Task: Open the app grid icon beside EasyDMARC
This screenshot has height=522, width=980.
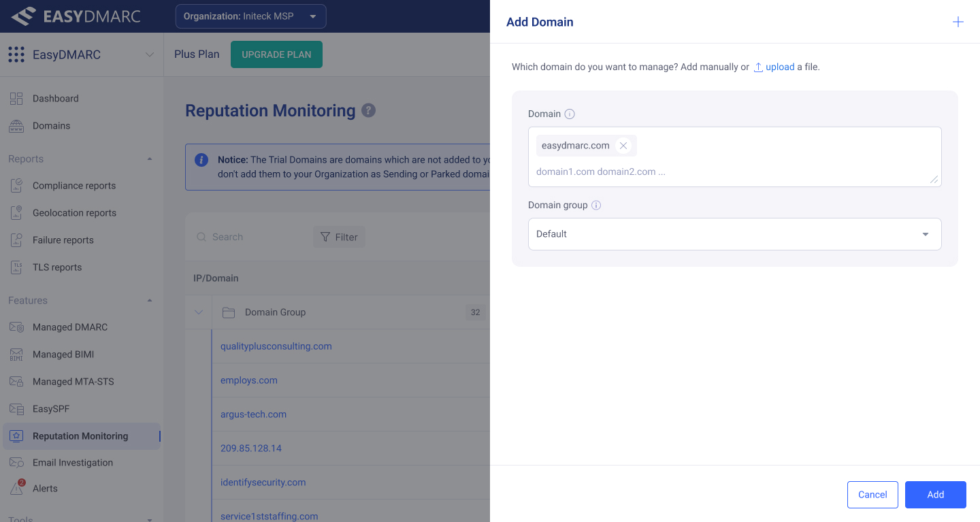Action: point(16,54)
